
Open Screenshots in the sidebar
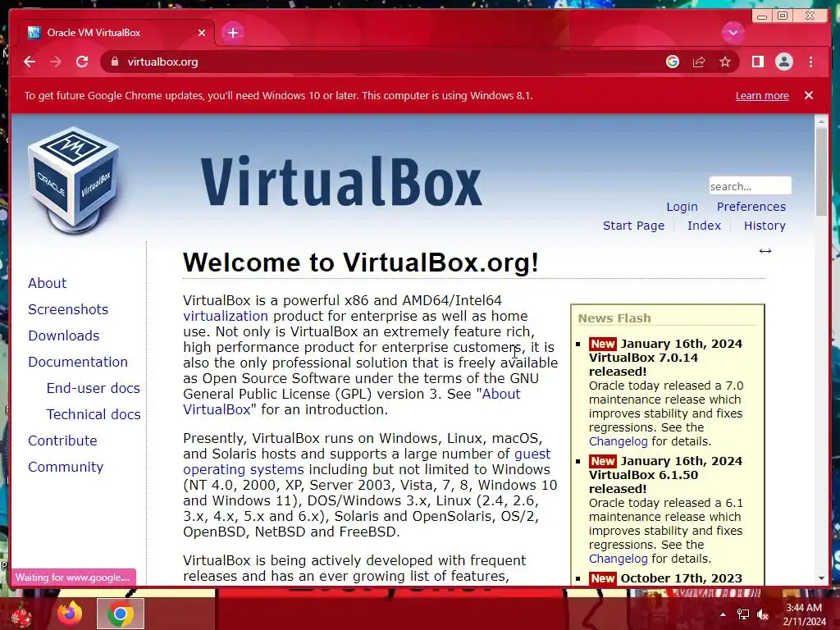(68, 309)
